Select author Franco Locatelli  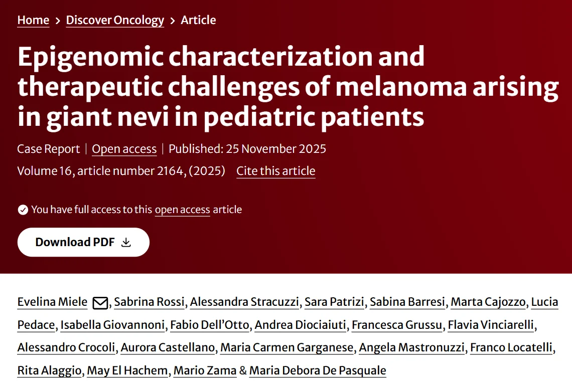coord(511,347)
